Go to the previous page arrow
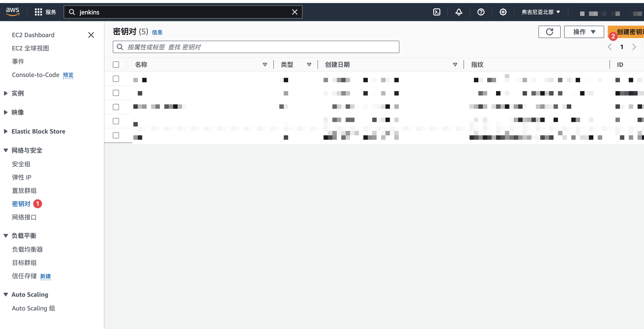The image size is (644, 329). click(x=609, y=47)
